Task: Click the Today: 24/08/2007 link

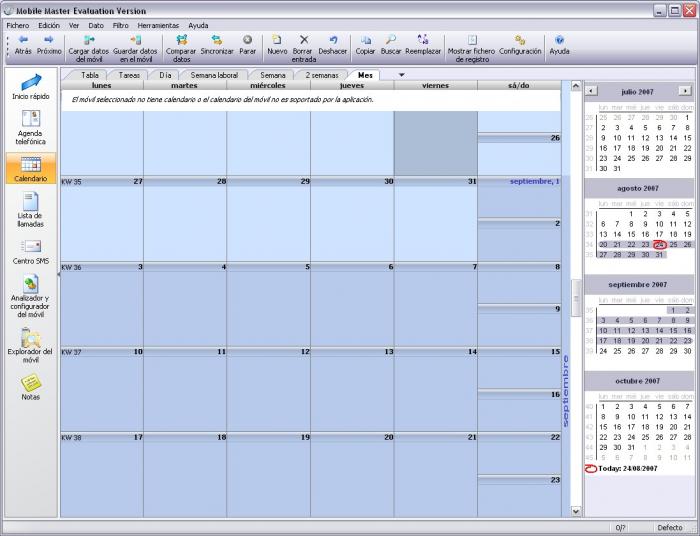Action: pyautogui.click(x=627, y=468)
